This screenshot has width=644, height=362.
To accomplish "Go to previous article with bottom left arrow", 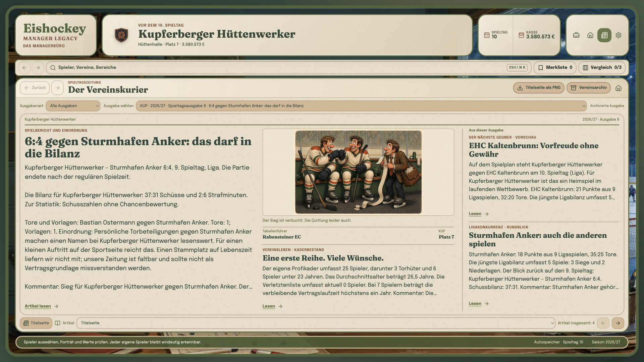I will coord(603,323).
